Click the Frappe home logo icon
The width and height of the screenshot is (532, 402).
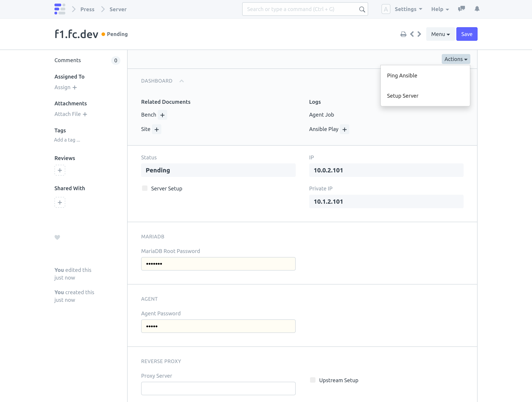coord(60,9)
